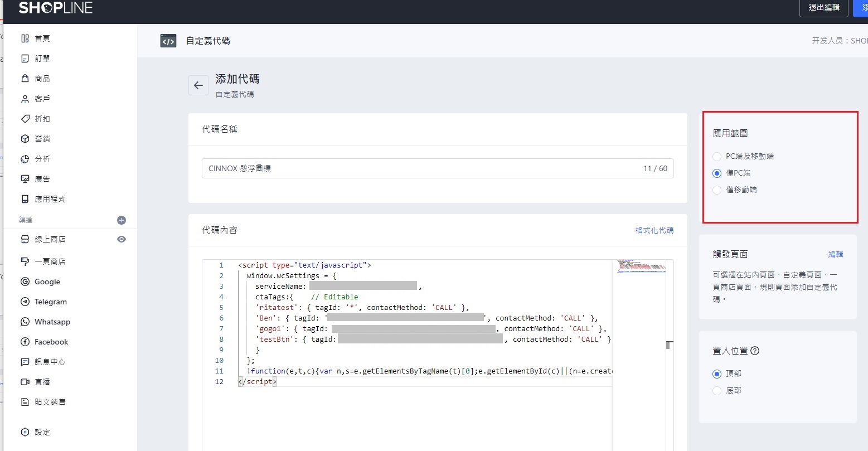Choose 底部 as insert position
The width and height of the screenshot is (868, 451).
[x=717, y=391]
